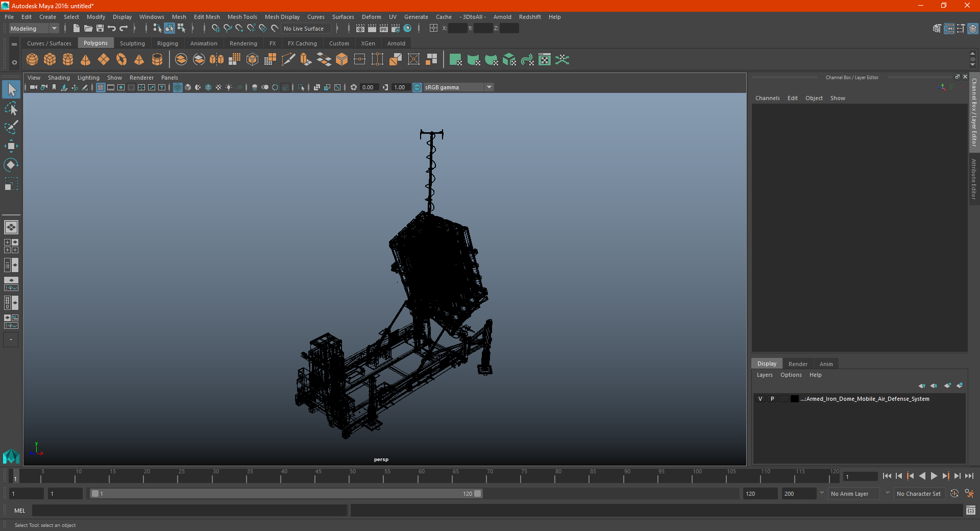Toggle snap to grids
The height and width of the screenshot is (531, 980).
215,29
